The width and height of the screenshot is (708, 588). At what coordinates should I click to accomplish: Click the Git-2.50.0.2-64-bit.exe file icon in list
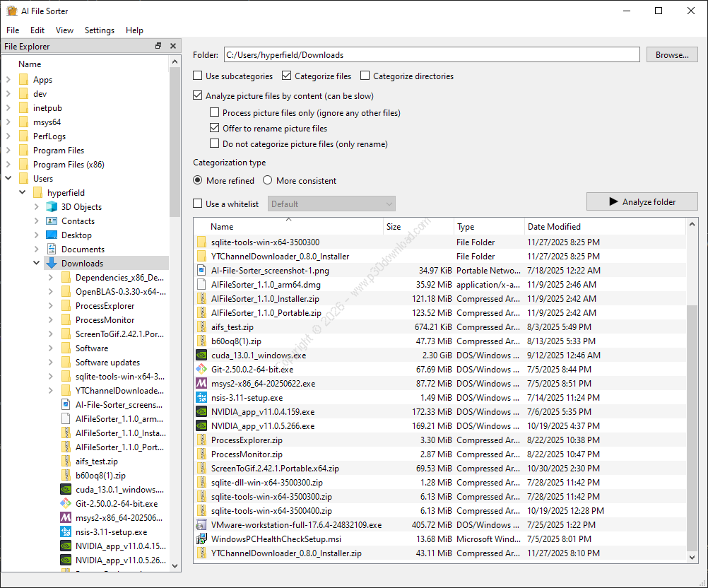(202, 370)
